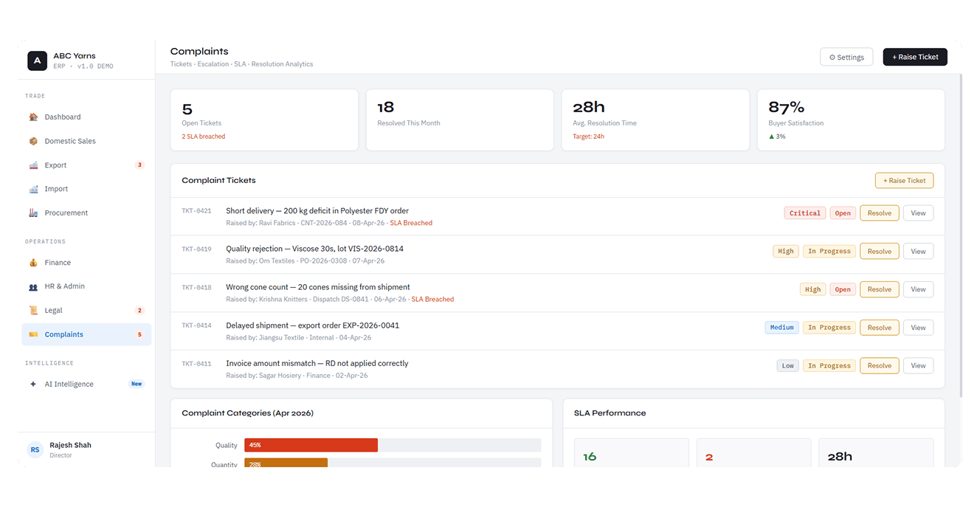Click the New badge beside AI Intelligence
This screenshot has width=980, height=507.
(x=137, y=384)
